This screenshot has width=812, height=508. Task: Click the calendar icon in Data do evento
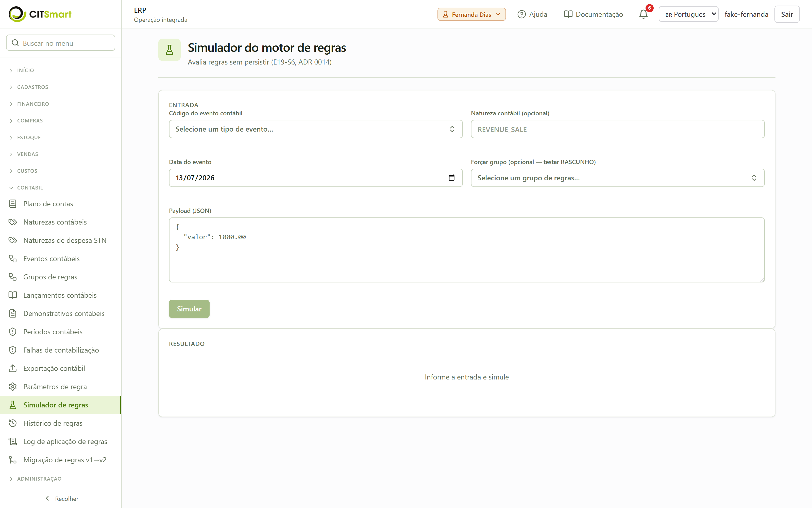point(452,178)
